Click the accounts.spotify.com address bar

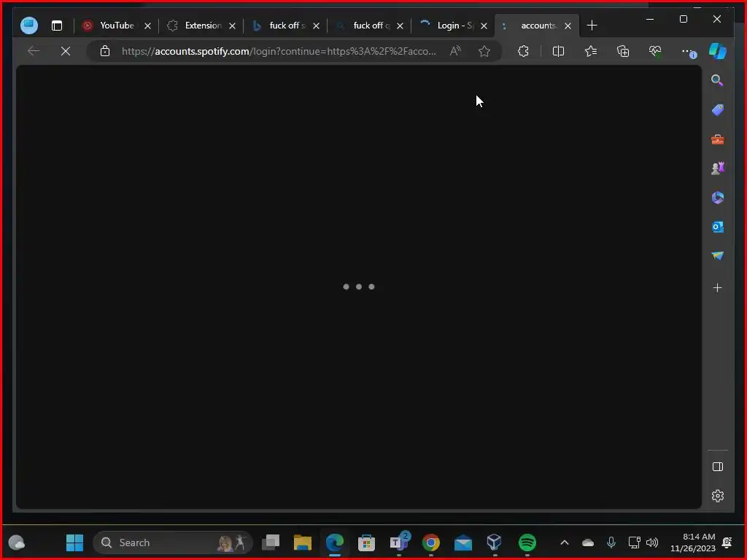click(279, 51)
